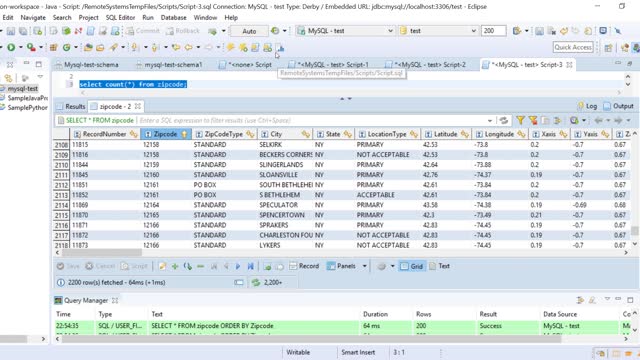Click the Data Source column header in Query Manager
Image resolution: width=640 pixels, height=360 pixels.
click(x=560, y=314)
